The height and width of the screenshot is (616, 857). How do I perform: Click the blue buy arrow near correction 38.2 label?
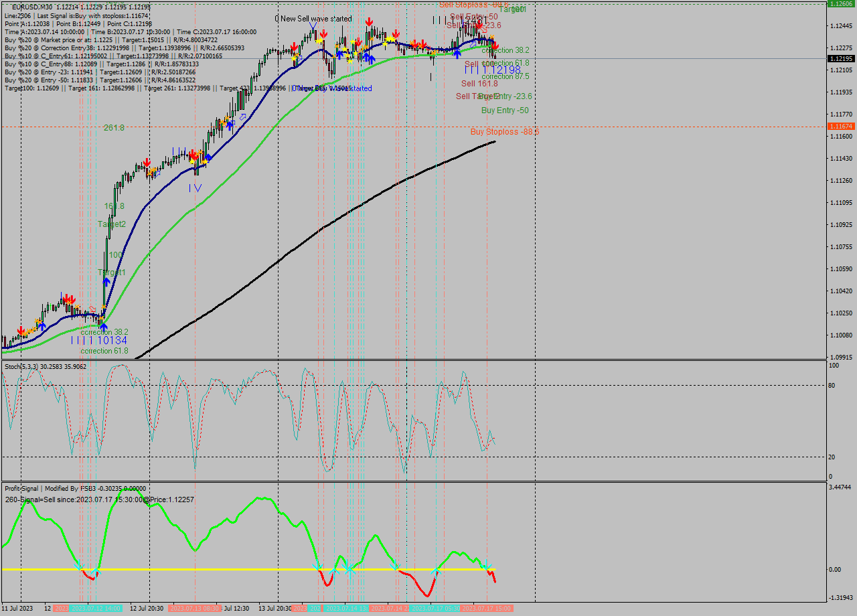pos(104,327)
